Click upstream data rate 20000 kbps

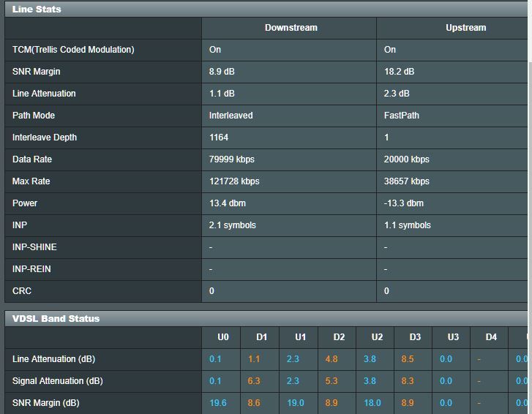(x=406, y=159)
